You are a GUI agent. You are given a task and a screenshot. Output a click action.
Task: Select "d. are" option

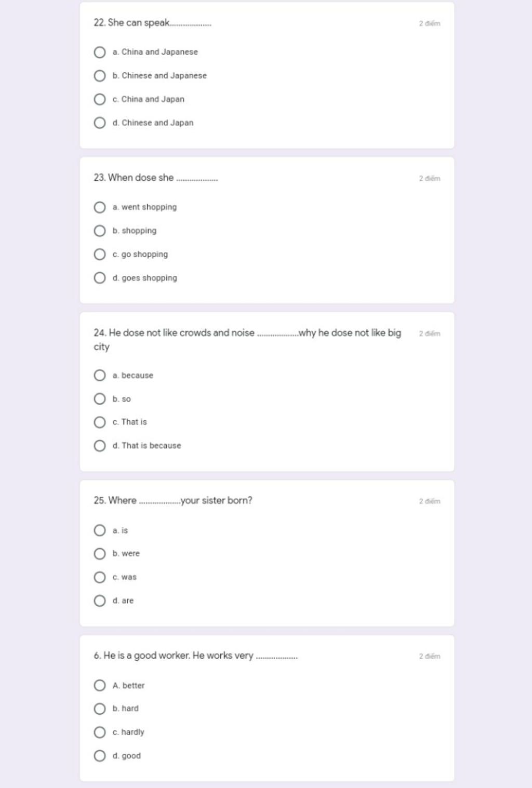(x=100, y=600)
